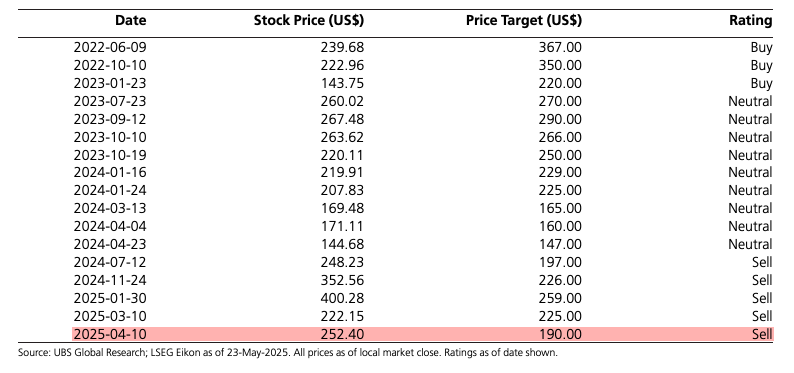The image size is (794, 373).
Task: Click the 352.56 stock price value
Action: [x=342, y=280]
